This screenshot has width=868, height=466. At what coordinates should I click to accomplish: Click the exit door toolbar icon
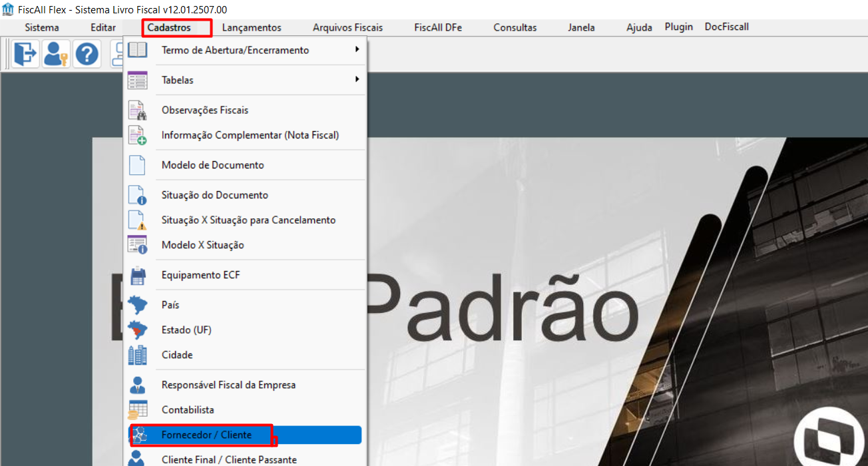(26, 53)
